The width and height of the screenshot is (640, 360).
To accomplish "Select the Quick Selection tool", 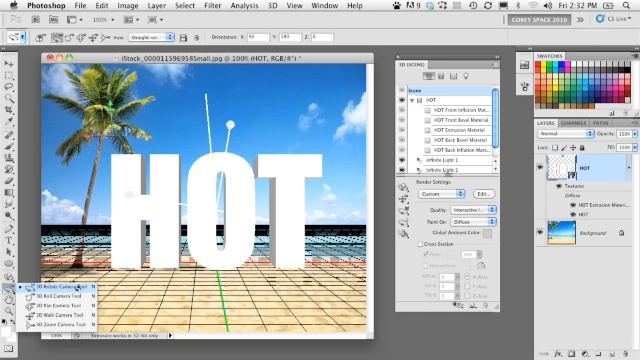I will pyautogui.click(x=9, y=98).
